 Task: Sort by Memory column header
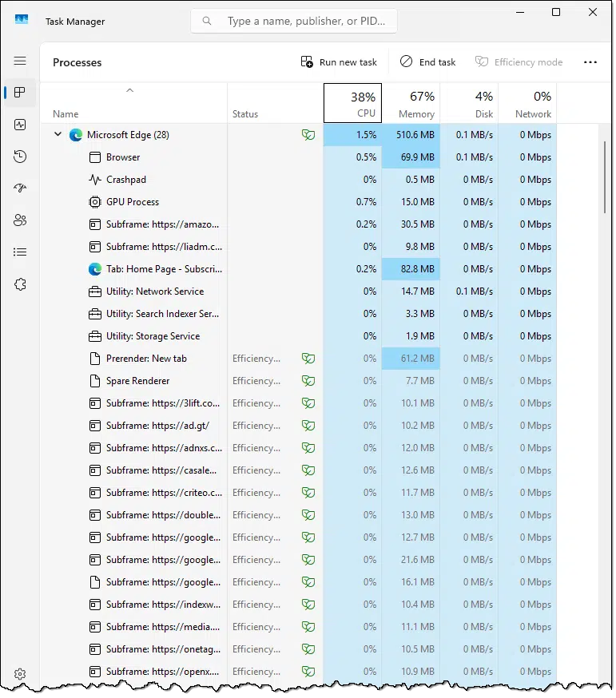point(411,103)
